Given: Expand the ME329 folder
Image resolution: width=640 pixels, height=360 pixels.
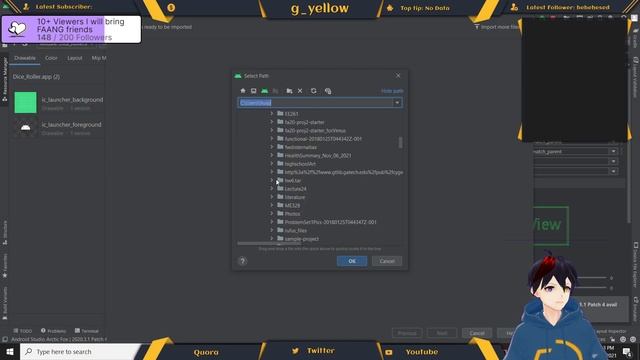Looking at the screenshot, I should [x=272, y=205].
